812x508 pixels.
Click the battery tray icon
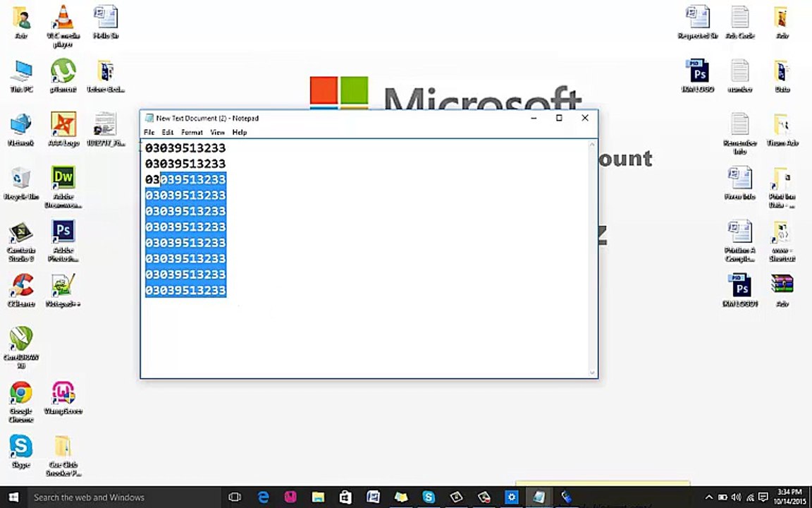722,497
